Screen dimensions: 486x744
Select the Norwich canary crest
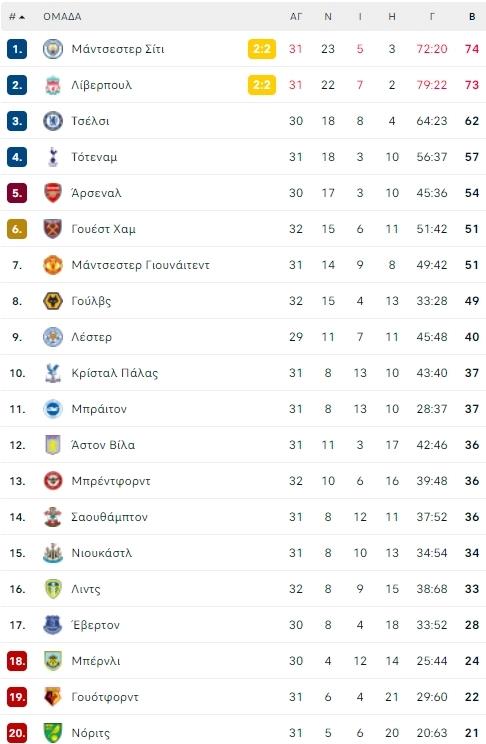point(53,733)
